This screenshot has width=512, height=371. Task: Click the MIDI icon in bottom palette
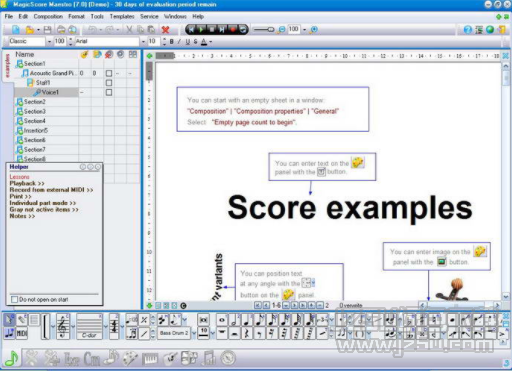pyautogui.click(x=22, y=333)
